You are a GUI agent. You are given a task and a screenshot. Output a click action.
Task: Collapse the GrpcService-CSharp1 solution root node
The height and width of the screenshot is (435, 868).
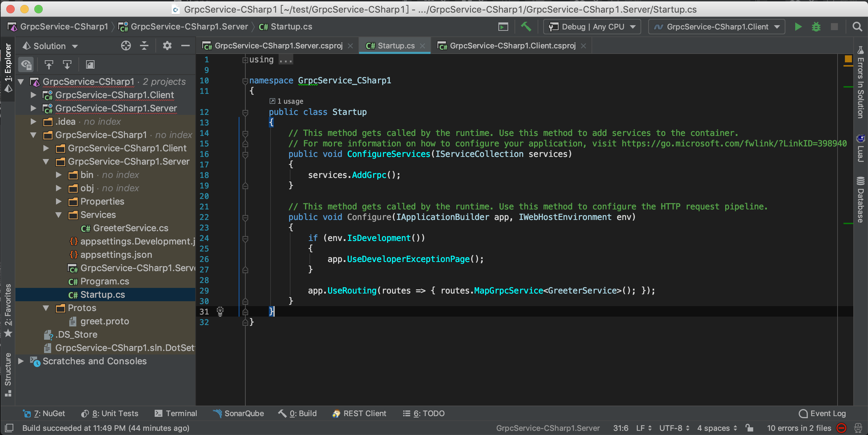21,82
